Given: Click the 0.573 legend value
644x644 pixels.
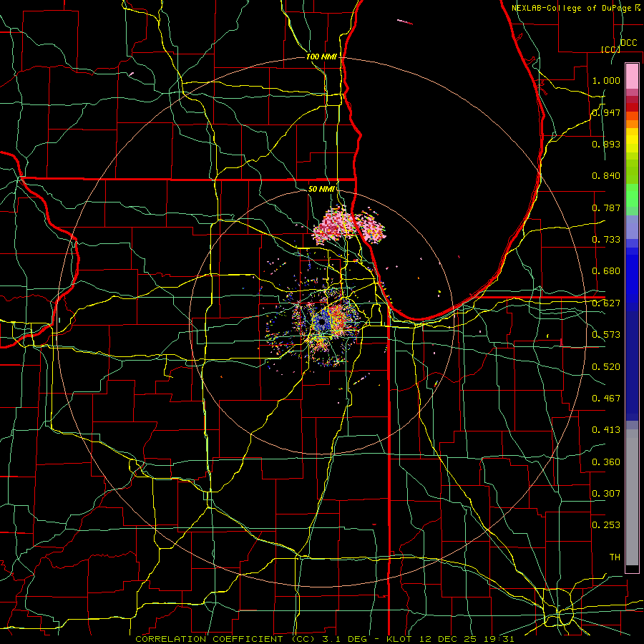Looking at the screenshot, I should (x=606, y=335).
